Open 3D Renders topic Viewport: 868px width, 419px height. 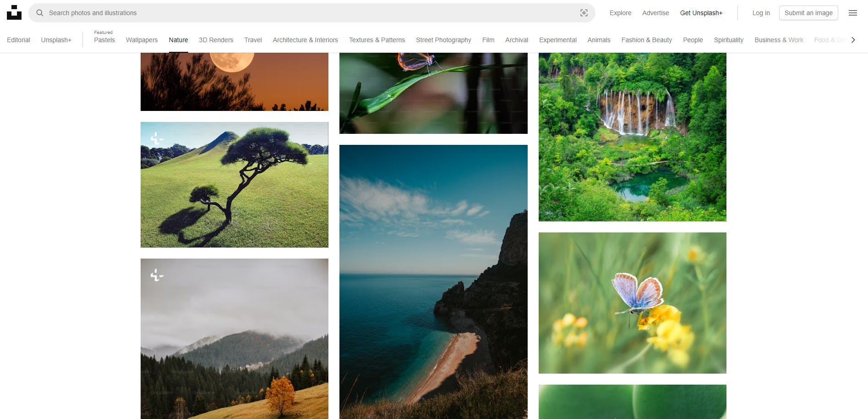pos(216,40)
